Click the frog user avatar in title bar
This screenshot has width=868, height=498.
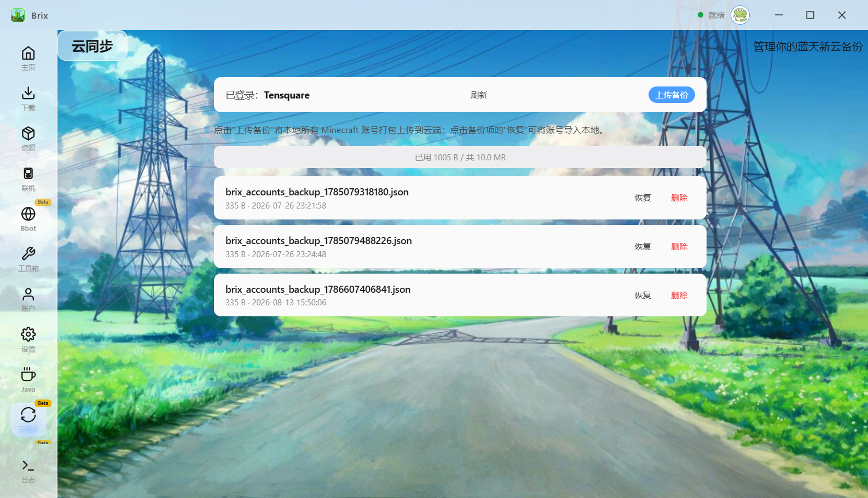click(740, 15)
